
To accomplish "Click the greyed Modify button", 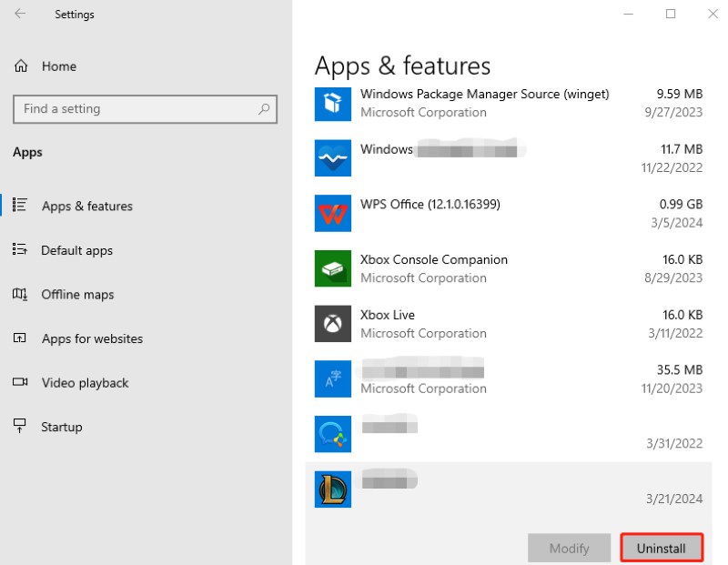I will click(570, 549).
